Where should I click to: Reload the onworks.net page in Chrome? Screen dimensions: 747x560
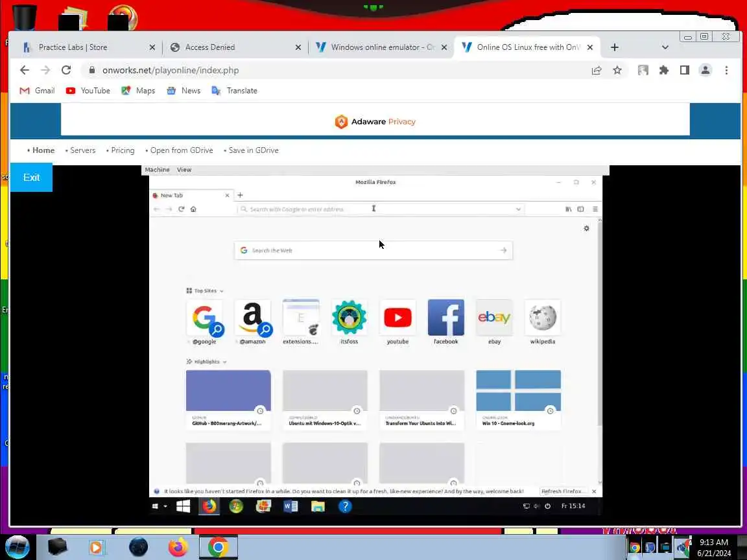[66, 71]
